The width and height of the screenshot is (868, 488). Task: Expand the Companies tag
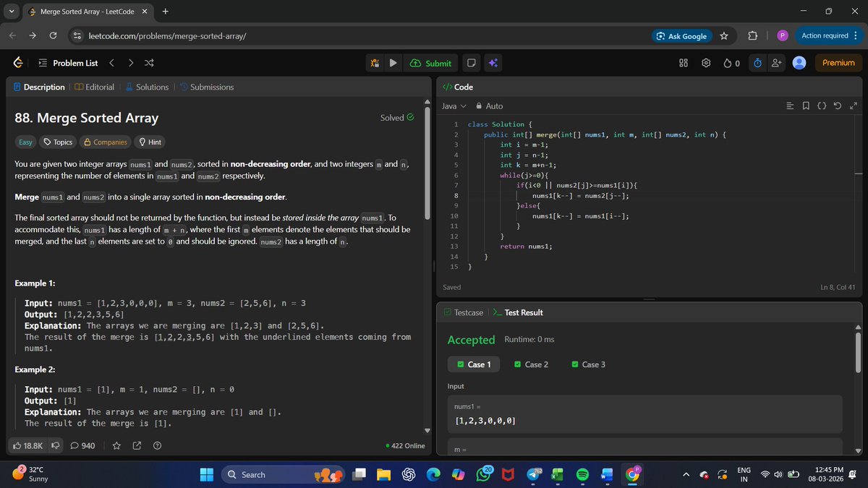[x=106, y=142]
